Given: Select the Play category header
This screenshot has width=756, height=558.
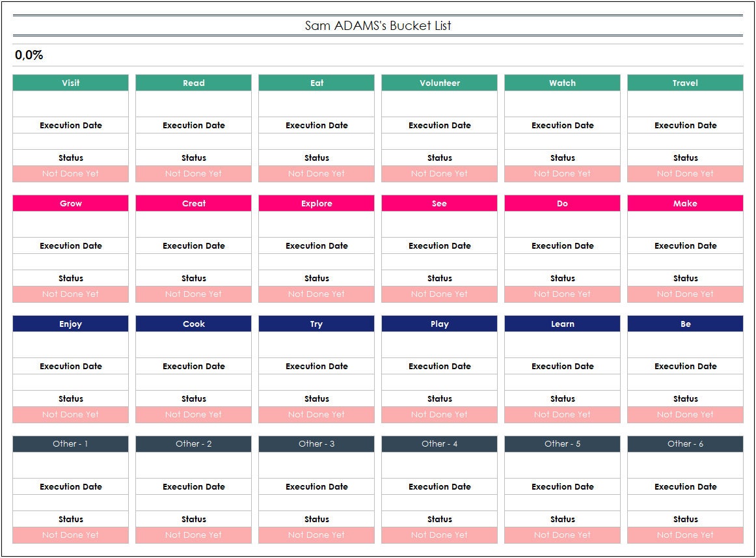Looking at the screenshot, I should pyautogui.click(x=439, y=324).
